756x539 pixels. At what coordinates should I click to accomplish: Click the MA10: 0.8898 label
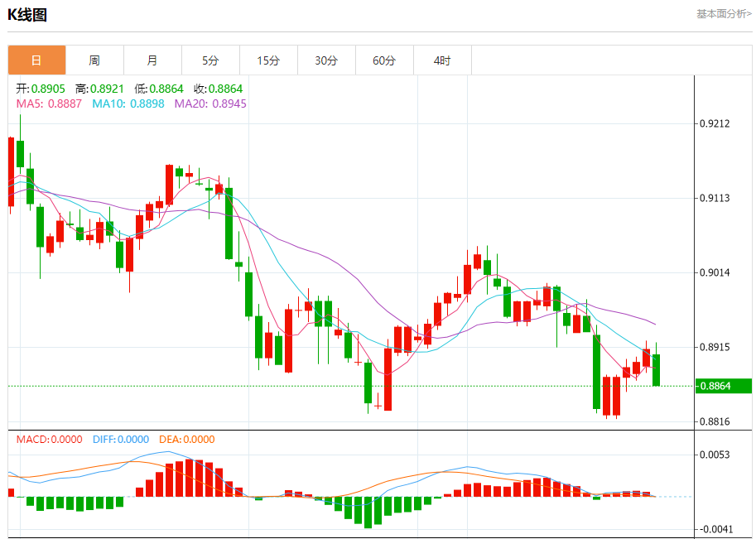tap(128, 103)
